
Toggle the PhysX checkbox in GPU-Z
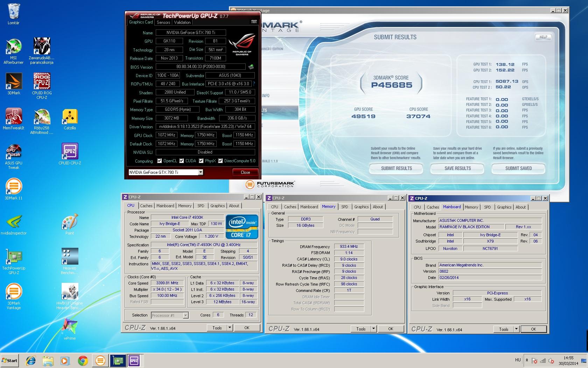point(201,161)
